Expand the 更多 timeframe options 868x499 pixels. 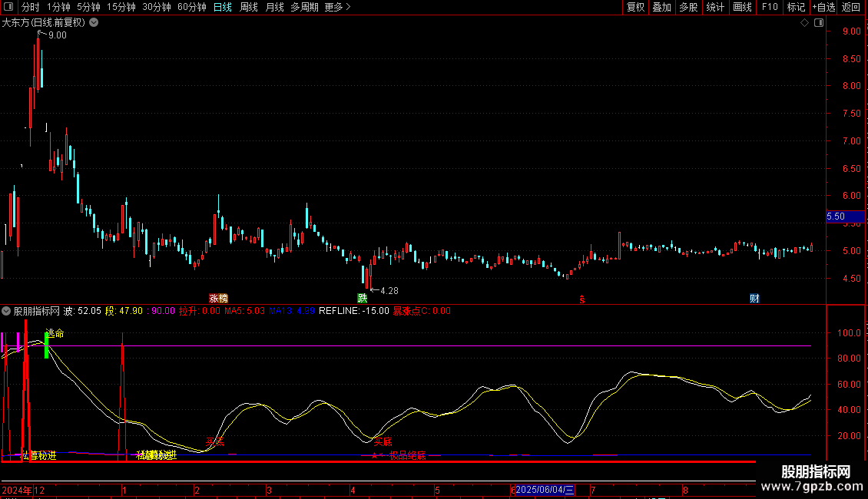coord(338,7)
